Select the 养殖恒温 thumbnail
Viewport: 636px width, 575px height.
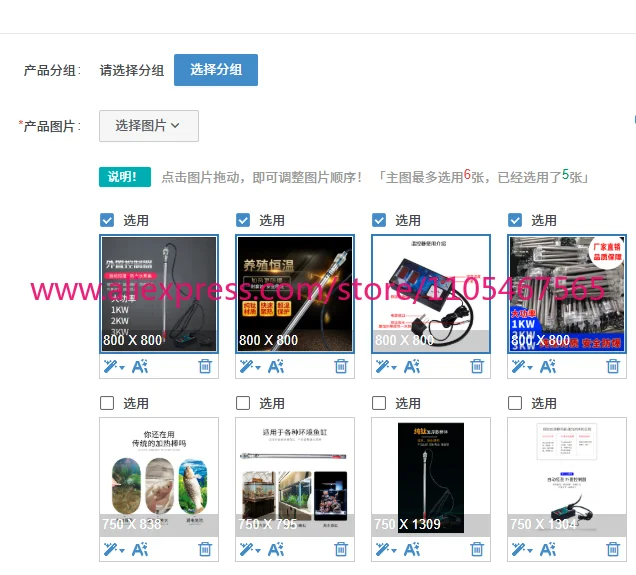tap(295, 294)
